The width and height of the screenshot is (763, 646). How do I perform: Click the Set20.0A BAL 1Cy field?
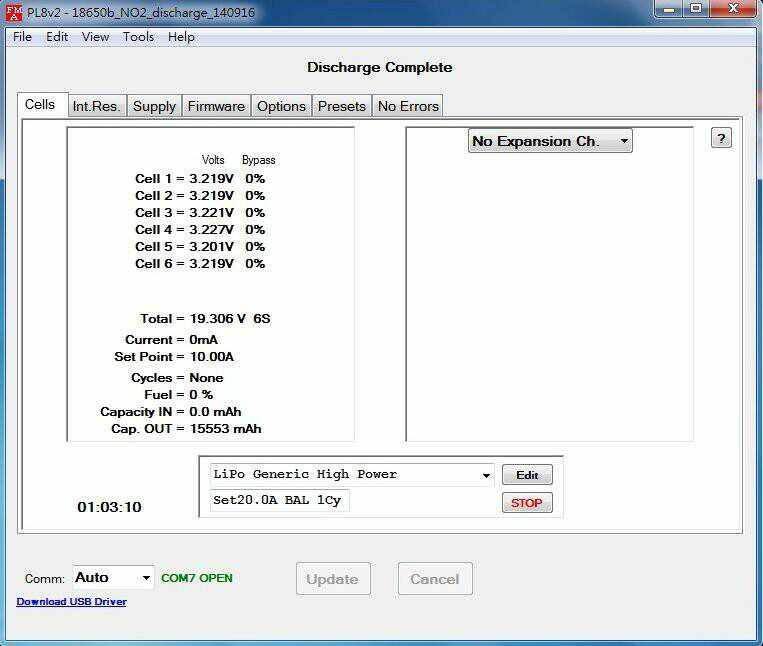click(x=279, y=501)
